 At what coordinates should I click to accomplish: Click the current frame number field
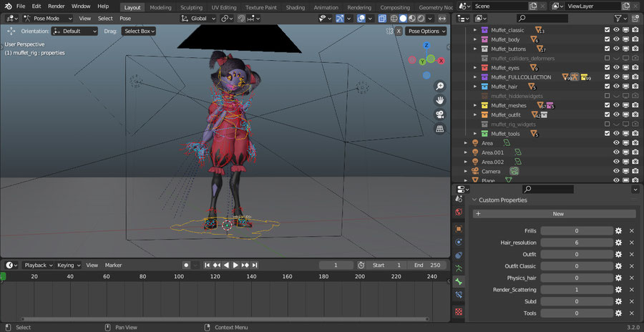click(x=336, y=265)
